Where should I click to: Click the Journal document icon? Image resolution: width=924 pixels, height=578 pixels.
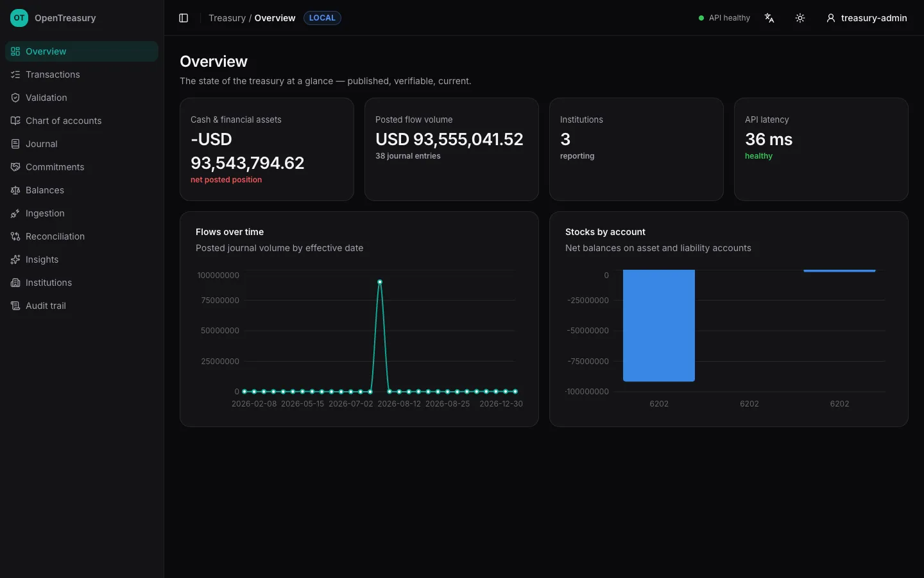15,144
